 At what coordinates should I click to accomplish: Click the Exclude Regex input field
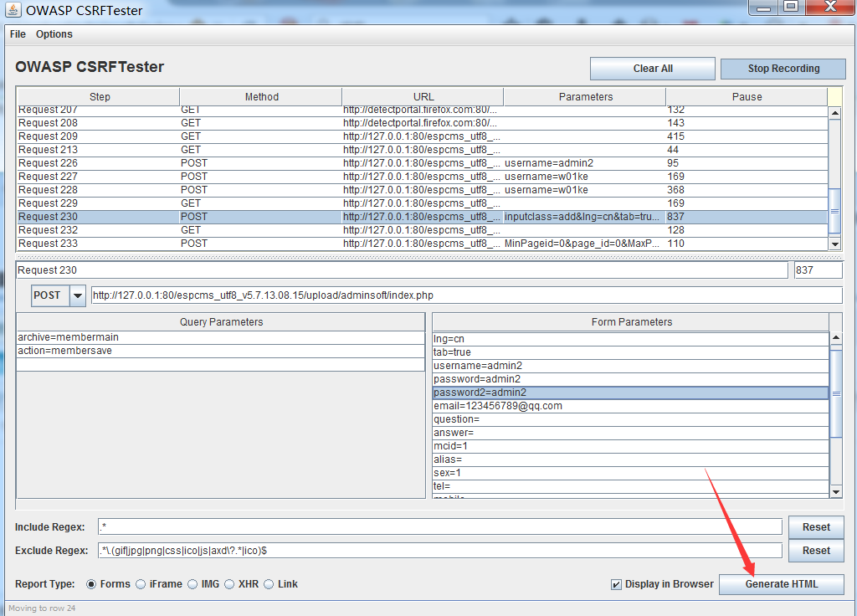(x=440, y=551)
